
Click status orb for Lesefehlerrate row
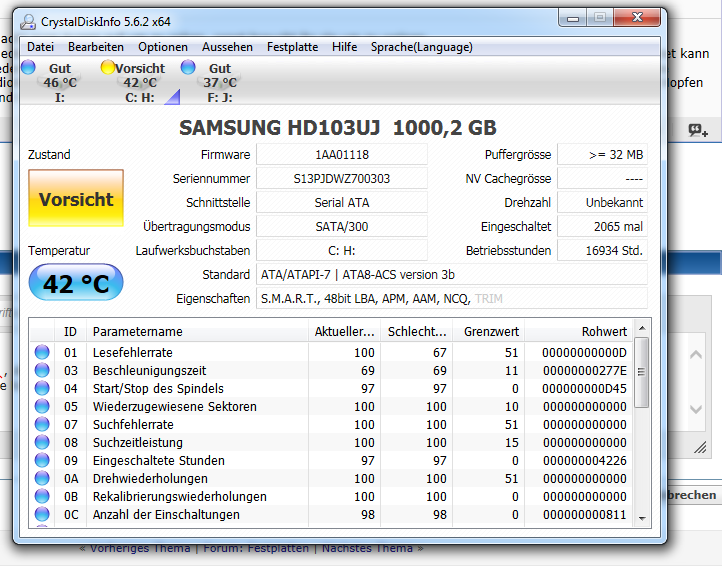point(42,352)
